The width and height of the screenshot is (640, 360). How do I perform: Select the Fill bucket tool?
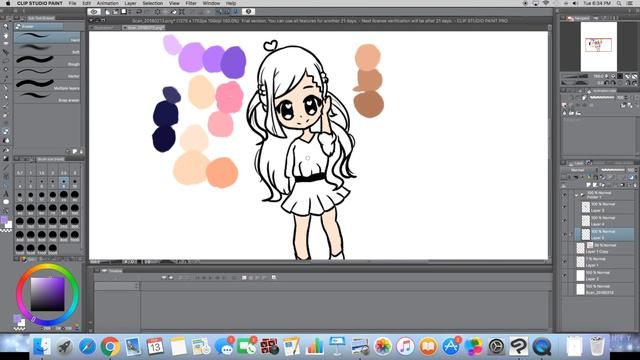click(6, 149)
